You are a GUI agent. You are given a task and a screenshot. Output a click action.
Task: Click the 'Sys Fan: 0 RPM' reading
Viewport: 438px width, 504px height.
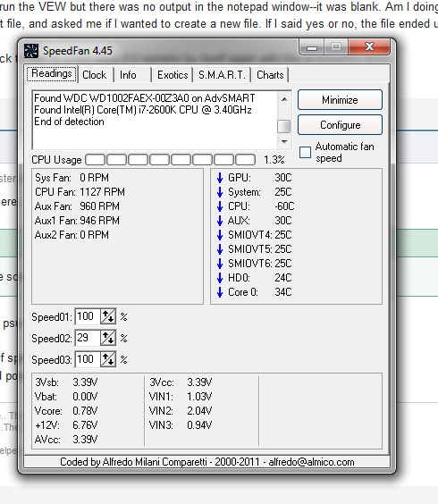pyautogui.click(x=72, y=178)
